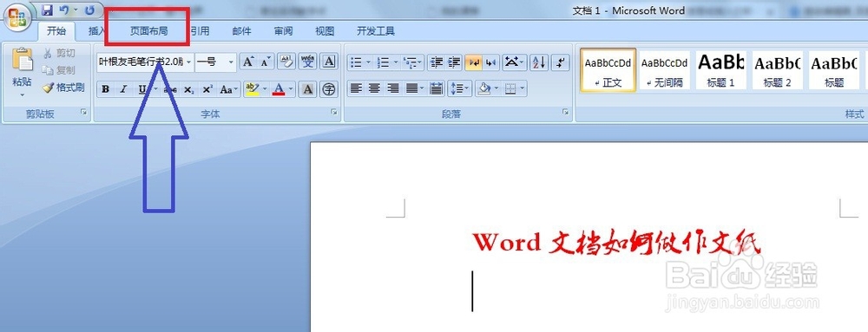The height and width of the screenshot is (332, 868).
Task: Open the Aa change case dropdown
Action: pos(228,89)
